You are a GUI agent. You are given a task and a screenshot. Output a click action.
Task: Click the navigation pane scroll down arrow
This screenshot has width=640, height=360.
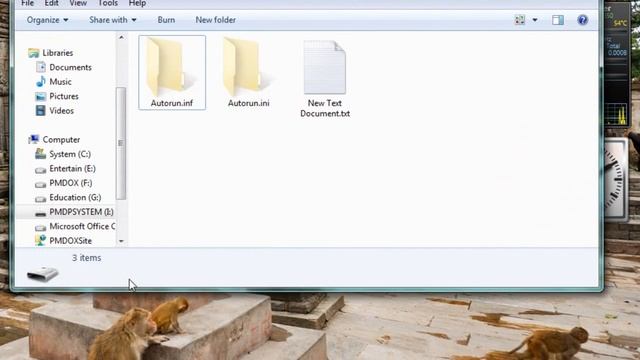click(121, 241)
